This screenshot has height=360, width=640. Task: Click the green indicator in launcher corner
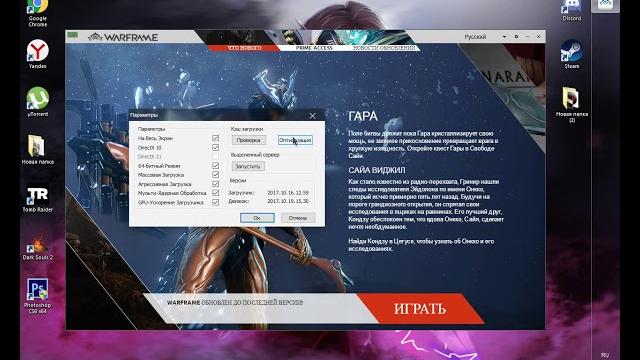pyautogui.click(x=73, y=35)
